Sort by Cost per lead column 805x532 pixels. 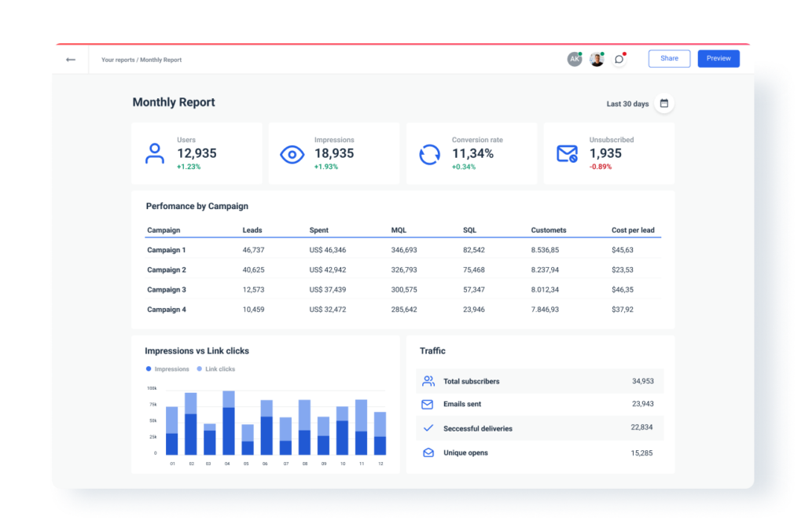pos(633,230)
